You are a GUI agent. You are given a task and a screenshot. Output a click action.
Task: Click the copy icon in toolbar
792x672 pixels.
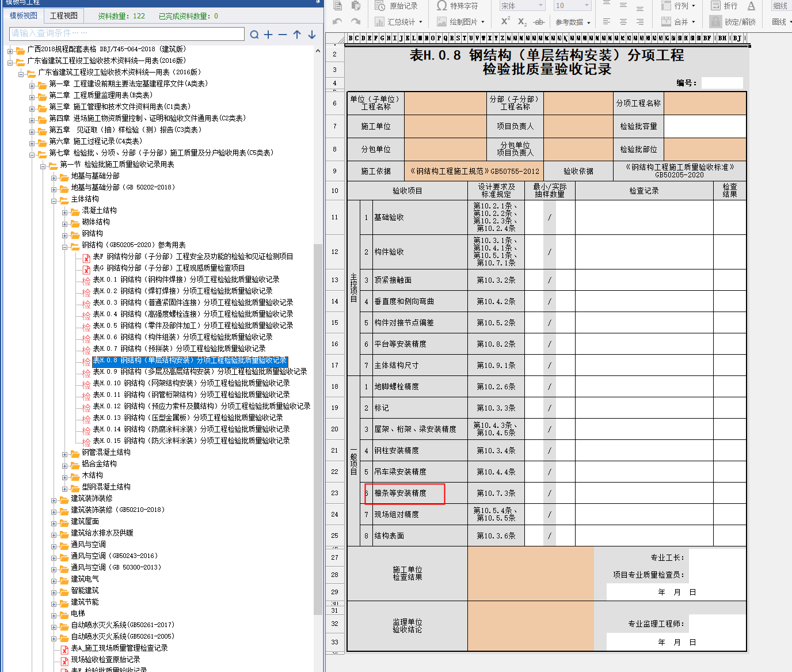coord(338,6)
